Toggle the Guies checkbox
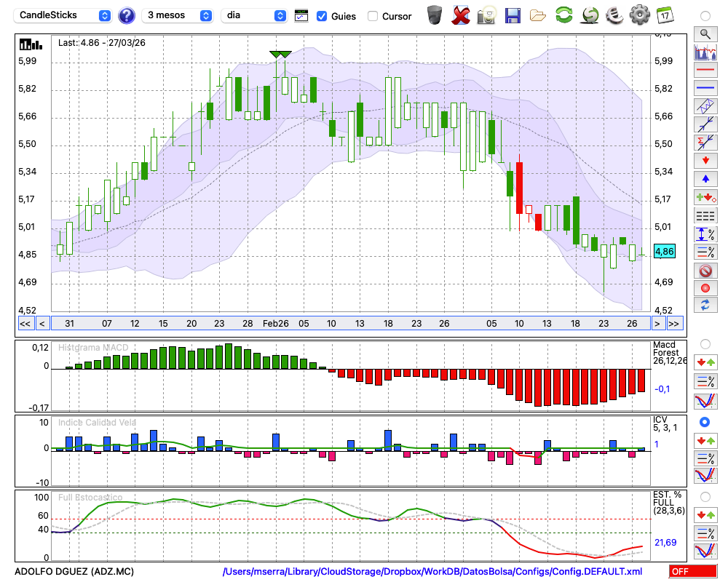728x582 pixels. point(321,16)
